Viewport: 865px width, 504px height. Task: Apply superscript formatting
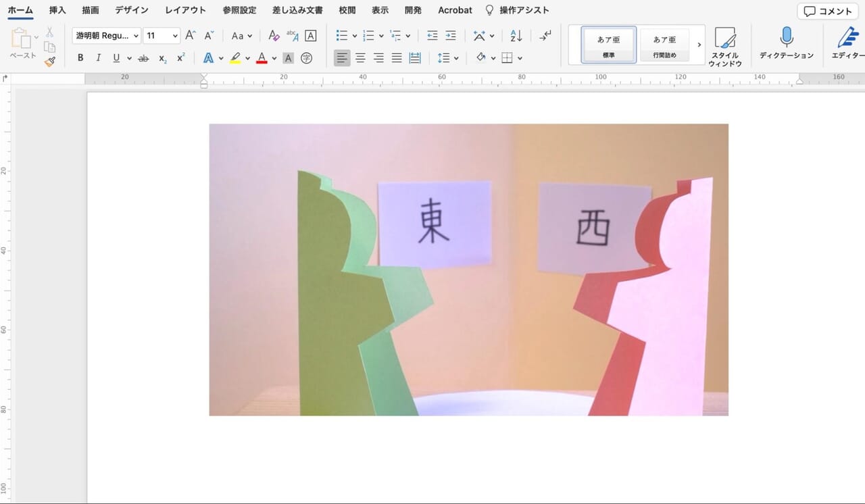pos(180,57)
